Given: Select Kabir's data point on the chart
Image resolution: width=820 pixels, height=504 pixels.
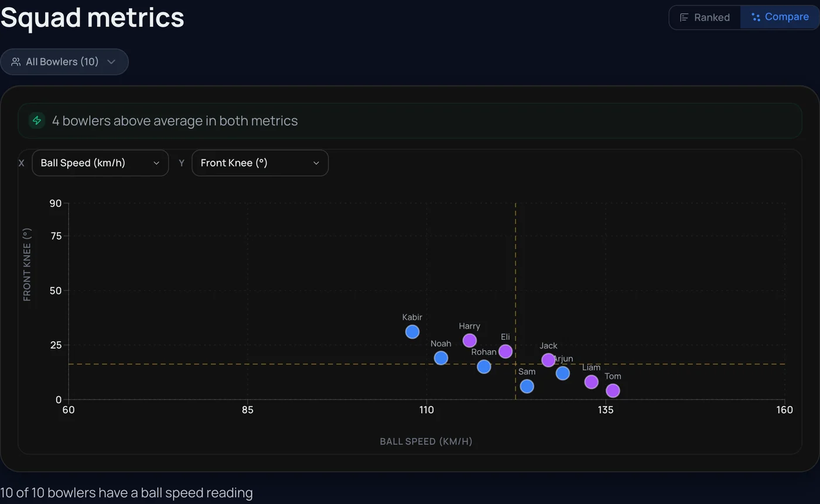Looking at the screenshot, I should (x=412, y=332).
